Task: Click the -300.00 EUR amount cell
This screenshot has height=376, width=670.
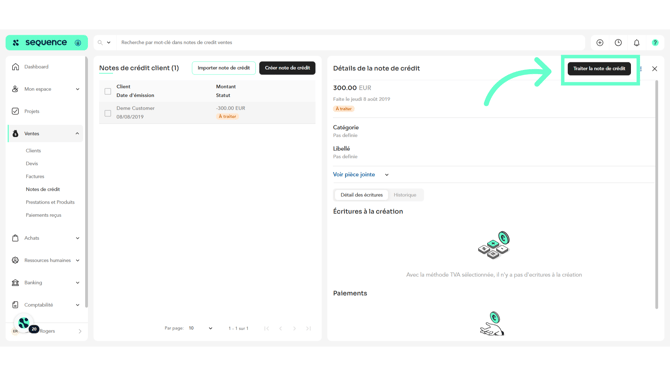Action: tap(230, 108)
